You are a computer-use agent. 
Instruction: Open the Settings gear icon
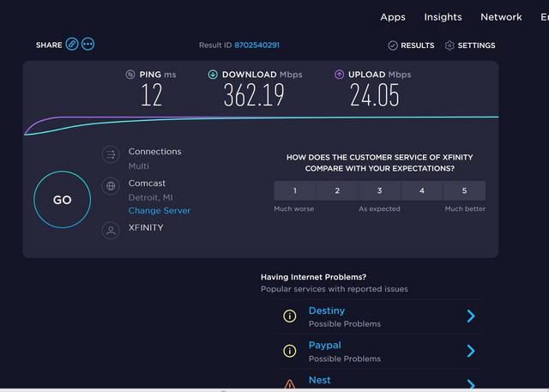[x=449, y=45]
